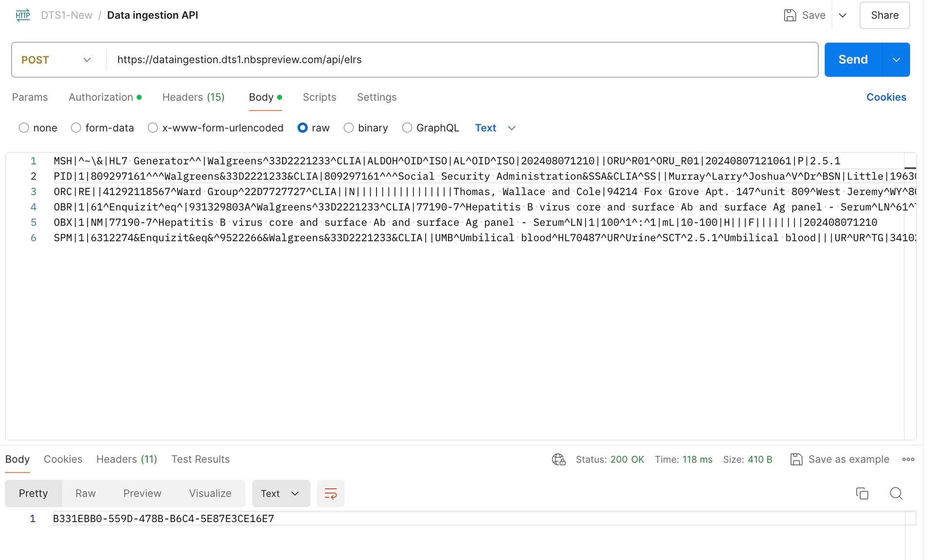Image resolution: width=934 pixels, height=560 pixels.
Task: Send the POST request
Action: [852, 59]
